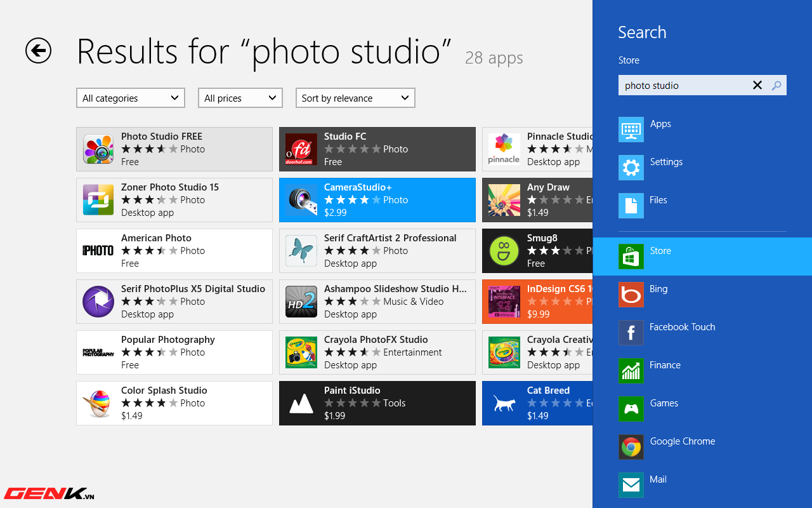Image resolution: width=812 pixels, height=508 pixels.
Task: Click Tools under Paint iStudio
Action: 395,403
